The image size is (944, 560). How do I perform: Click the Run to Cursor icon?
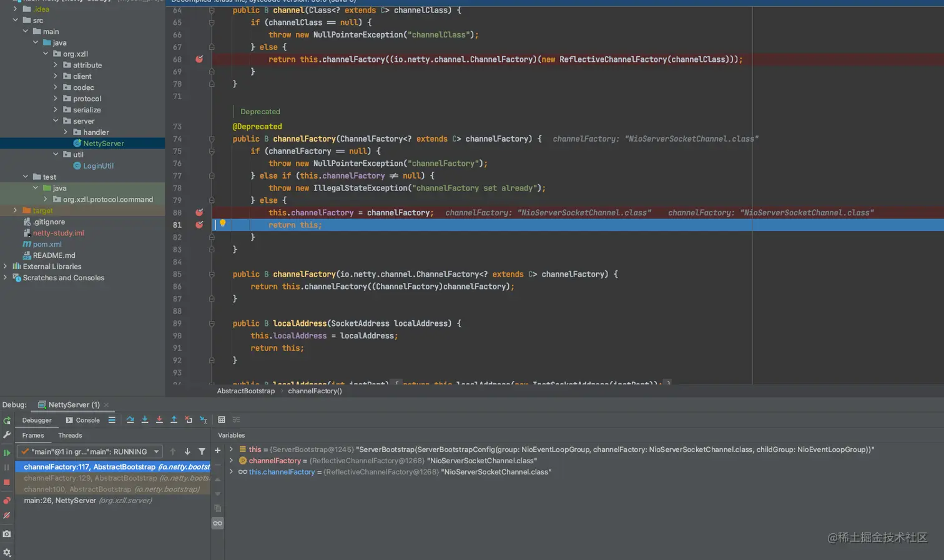[203, 420]
